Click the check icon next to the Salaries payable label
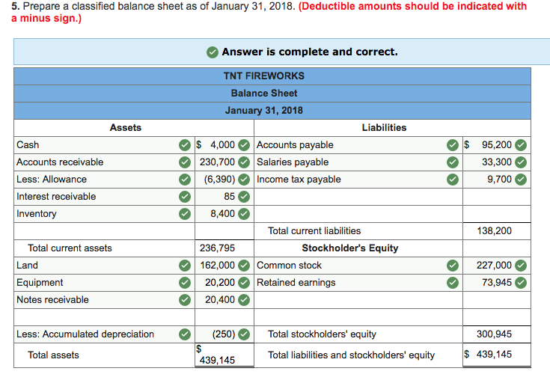The height and width of the screenshot is (392, 550). pyautogui.click(x=453, y=162)
